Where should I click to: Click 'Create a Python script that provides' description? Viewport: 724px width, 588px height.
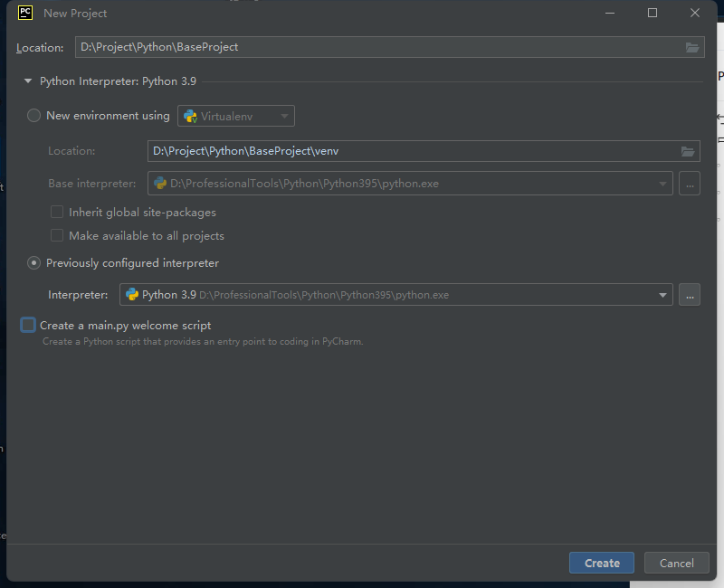[203, 342]
